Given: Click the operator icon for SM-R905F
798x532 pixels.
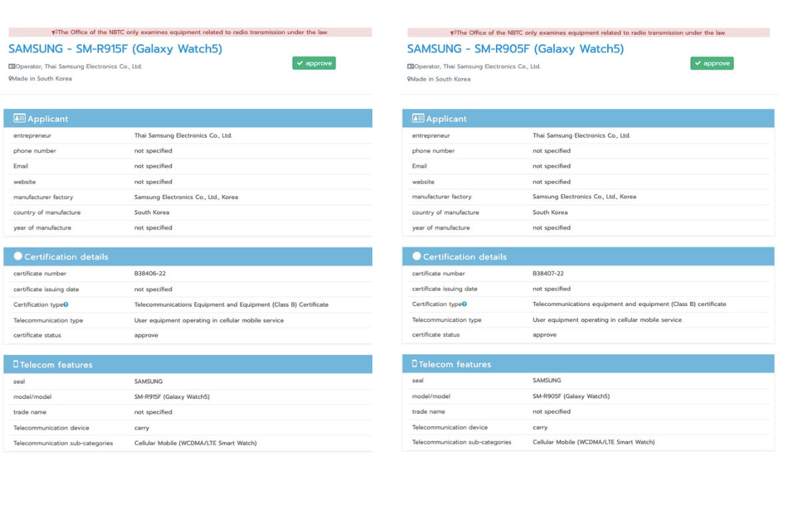Looking at the screenshot, I should click(x=410, y=66).
